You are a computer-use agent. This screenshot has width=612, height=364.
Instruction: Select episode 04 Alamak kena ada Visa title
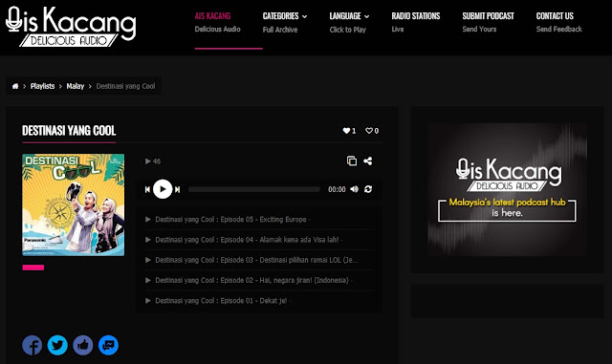(247, 240)
